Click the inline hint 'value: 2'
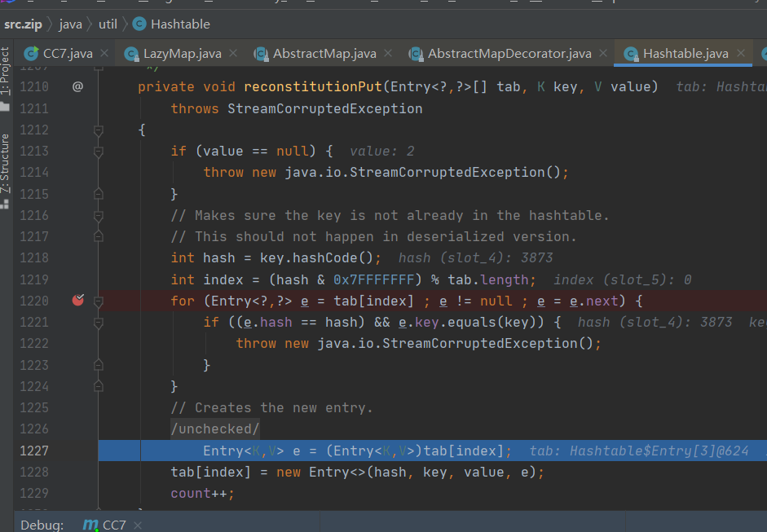 pos(382,151)
